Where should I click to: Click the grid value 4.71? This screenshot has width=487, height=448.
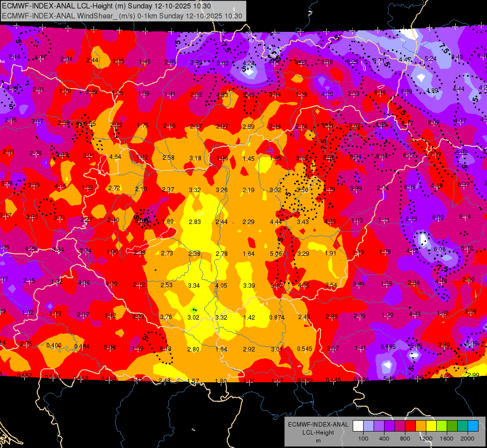(x=40, y=58)
